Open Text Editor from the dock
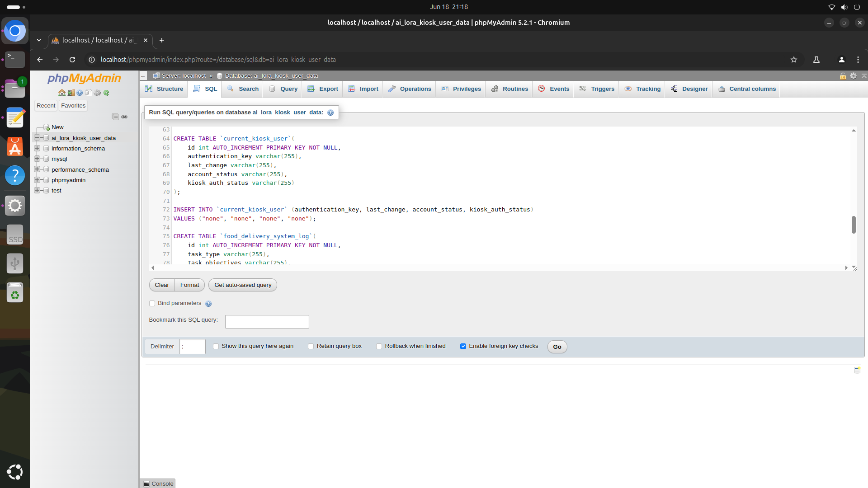This screenshot has width=868, height=488. pyautogui.click(x=15, y=117)
